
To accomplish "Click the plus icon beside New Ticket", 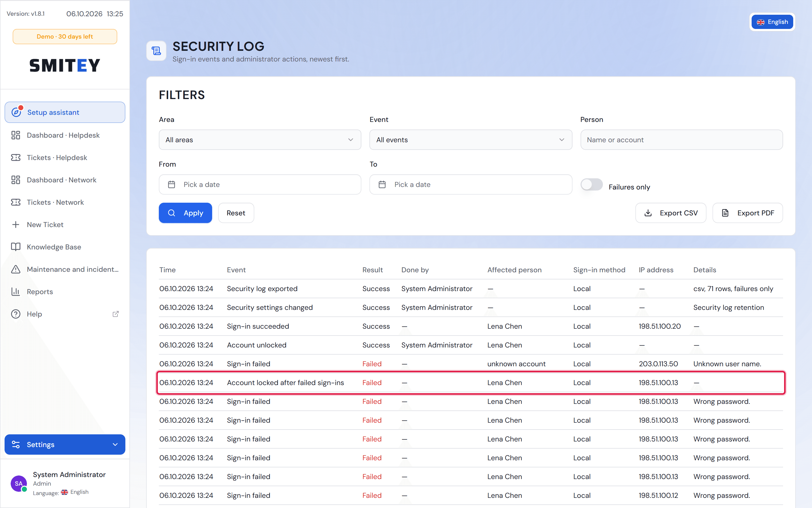I will (x=16, y=225).
